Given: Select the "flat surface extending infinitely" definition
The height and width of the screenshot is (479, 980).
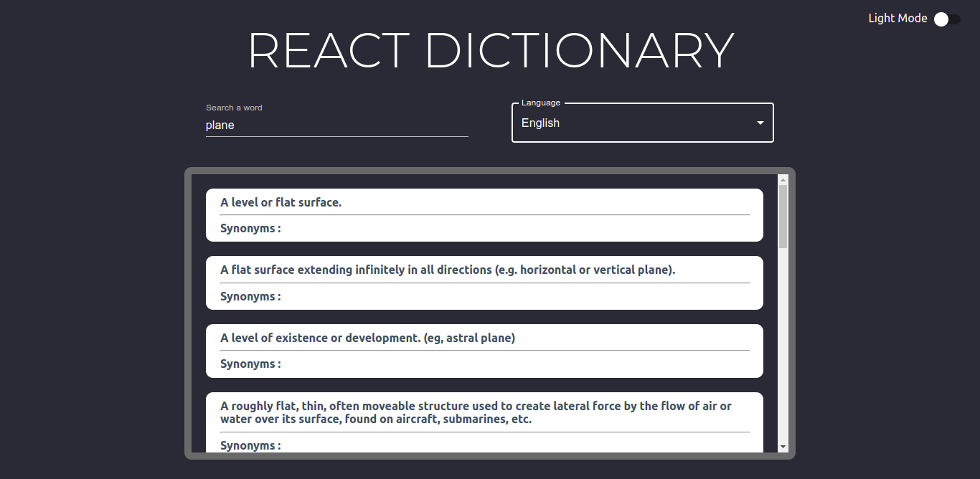Looking at the screenshot, I should [x=448, y=270].
